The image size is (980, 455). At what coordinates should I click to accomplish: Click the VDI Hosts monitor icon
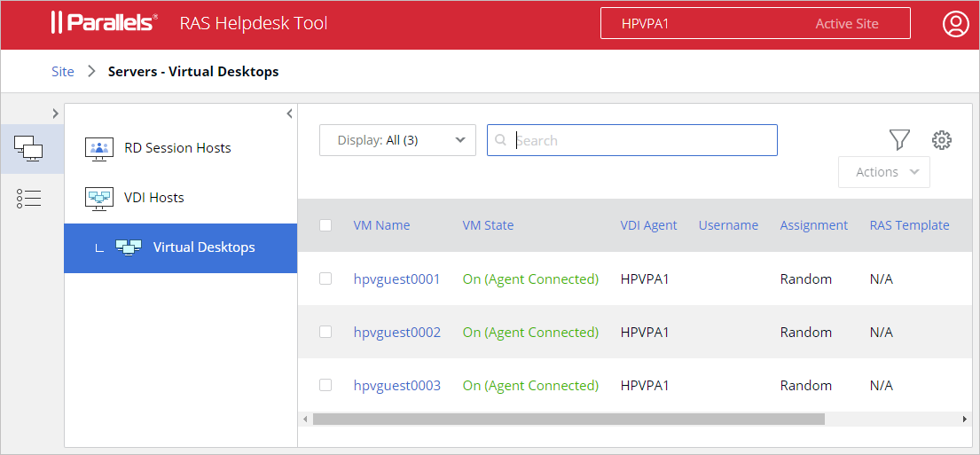coord(98,198)
